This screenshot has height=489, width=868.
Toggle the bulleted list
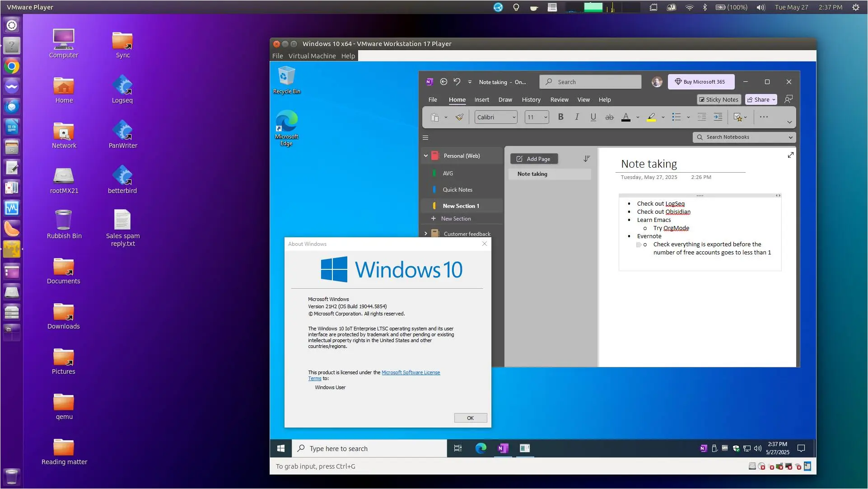[x=676, y=117]
